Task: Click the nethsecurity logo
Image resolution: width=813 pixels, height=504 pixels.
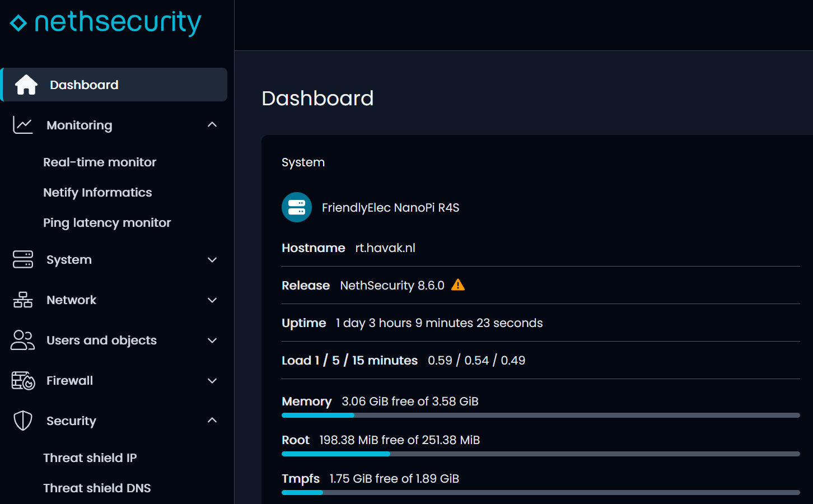Action: [x=106, y=23]
